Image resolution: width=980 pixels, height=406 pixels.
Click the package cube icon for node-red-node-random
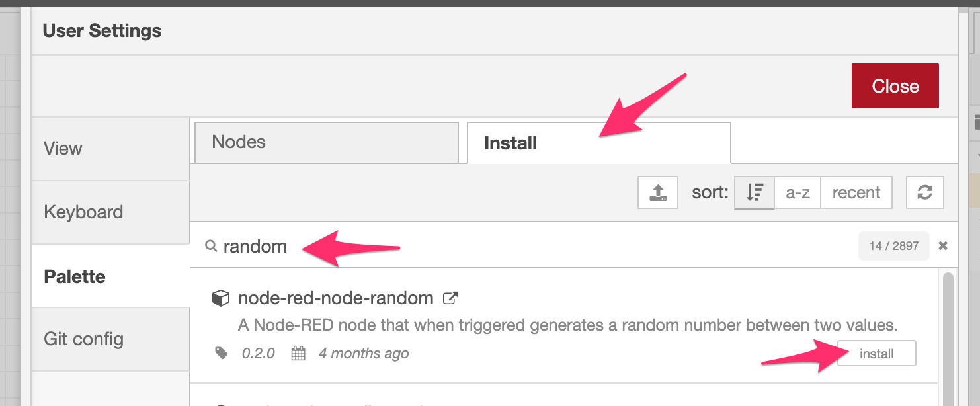(x=220, y=298)
